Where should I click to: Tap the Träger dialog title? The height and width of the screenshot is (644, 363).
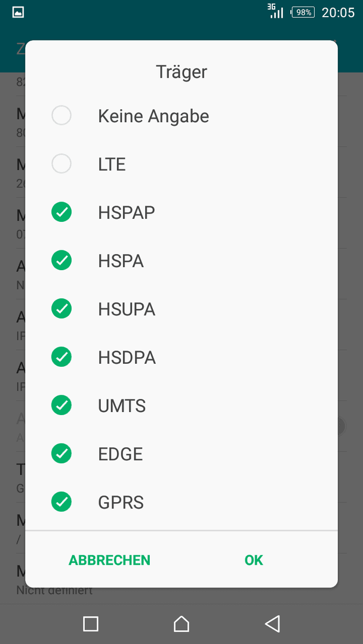click(181, 72)
